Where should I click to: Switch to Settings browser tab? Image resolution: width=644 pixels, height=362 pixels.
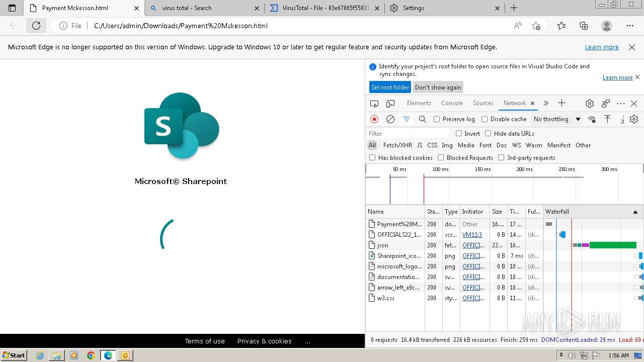445,8
